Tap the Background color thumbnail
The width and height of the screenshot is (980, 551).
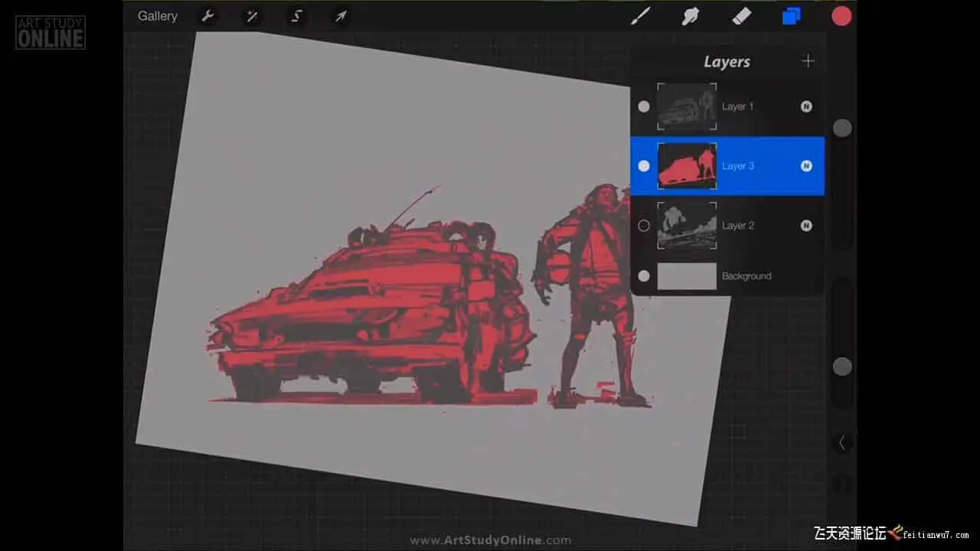(x=687, y=275)
